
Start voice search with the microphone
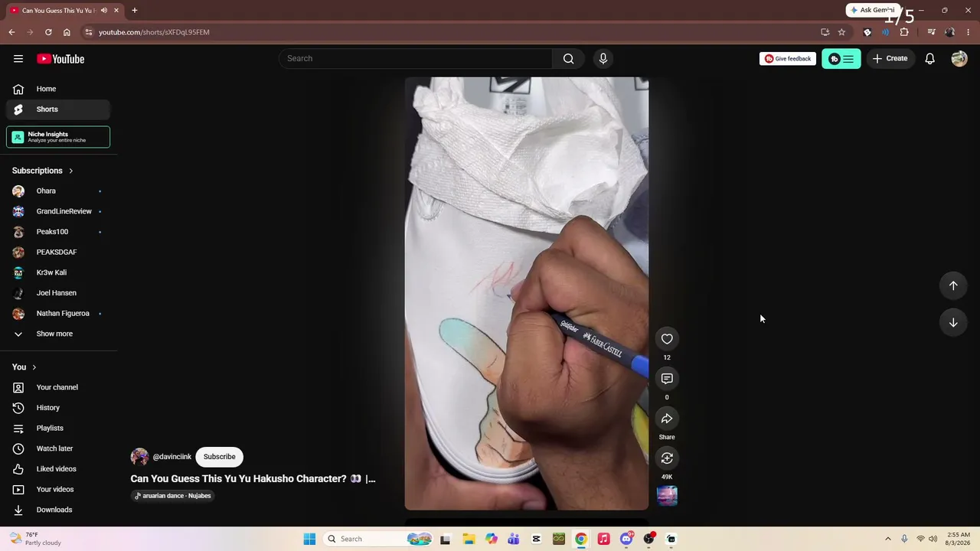pyautogui.click(x=603, y=59)
